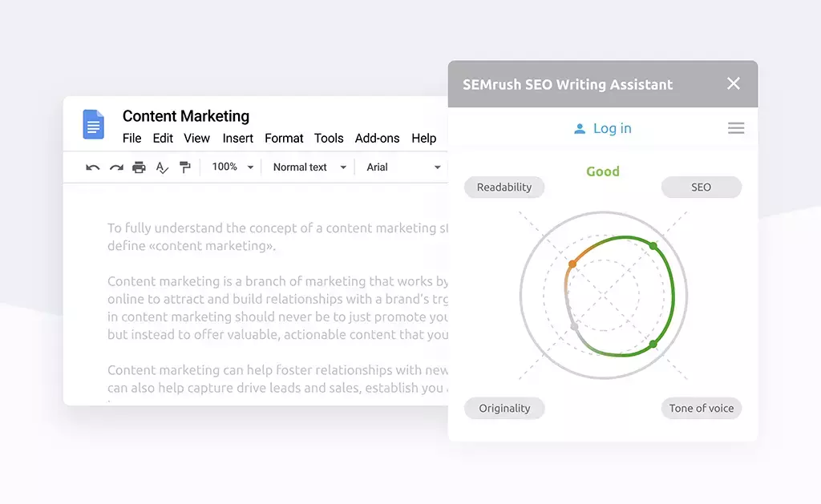
Task: Open the SEMrush hamburger menu
Action: [736, 128]
